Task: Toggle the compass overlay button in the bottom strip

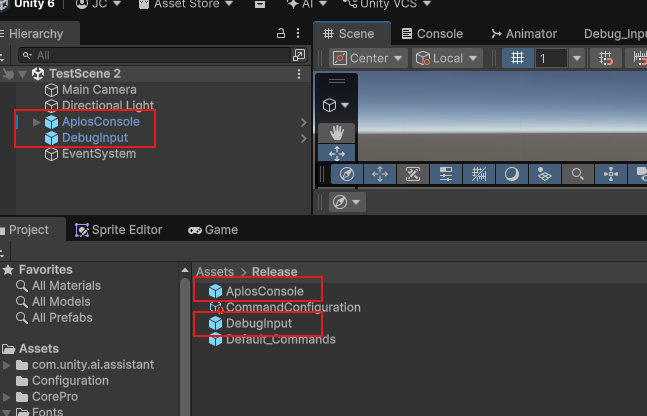Action: pos(347,174)
